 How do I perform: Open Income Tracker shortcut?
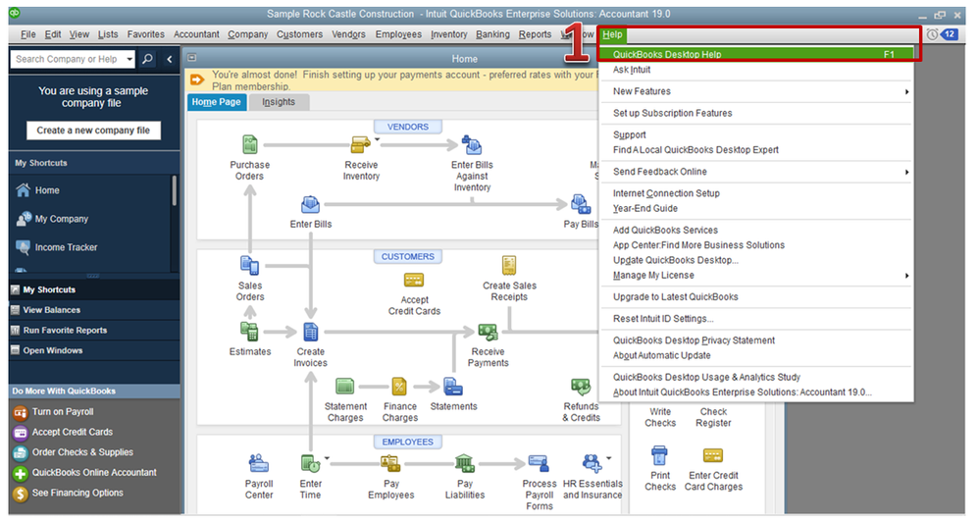(57, 247)
